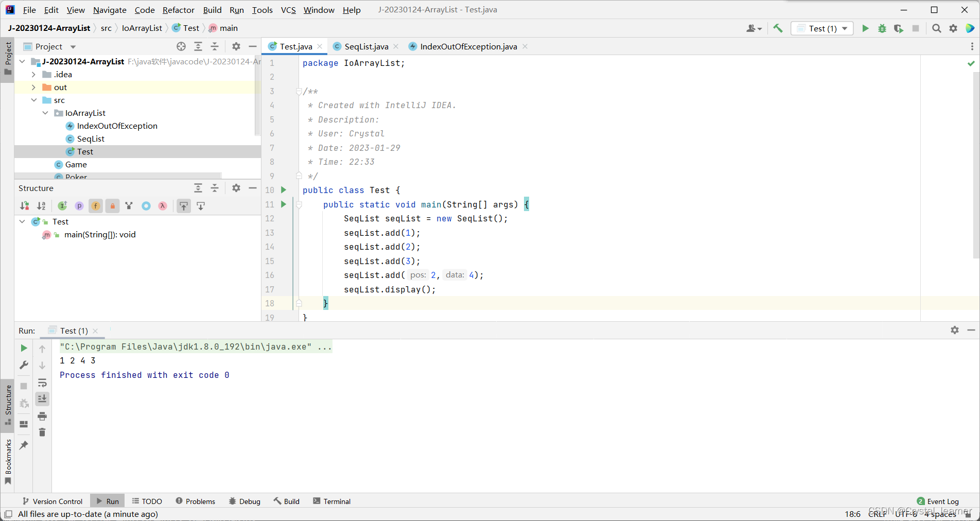This screenshot has width=980, height=521.
Task: Open Run panel settings gear
Action: click(x=955, y=330)
